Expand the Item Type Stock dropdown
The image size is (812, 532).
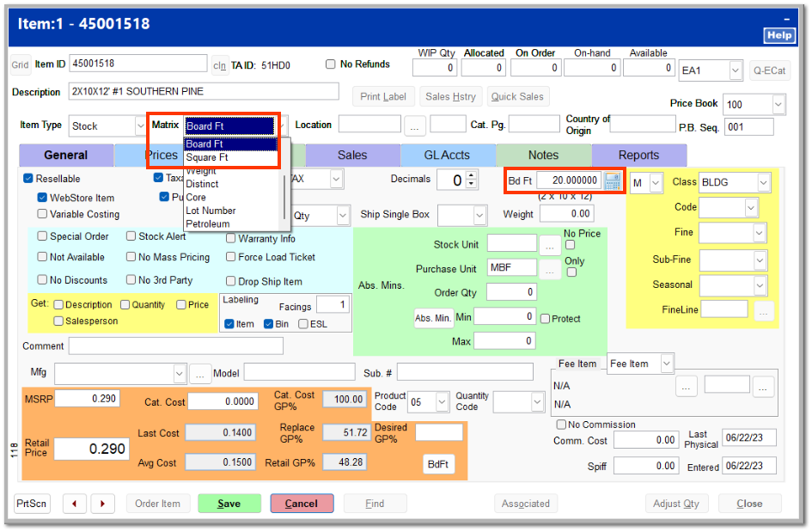(140, 125)
